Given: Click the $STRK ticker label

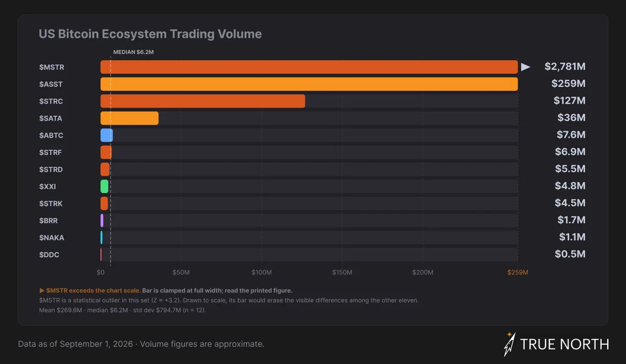Looking at the screenshot, I should tap(51, 204).
